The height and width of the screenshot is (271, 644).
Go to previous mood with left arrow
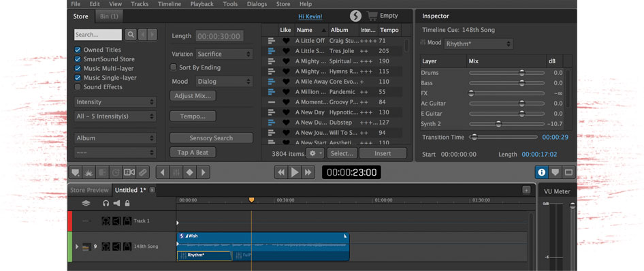click(163, 172)
